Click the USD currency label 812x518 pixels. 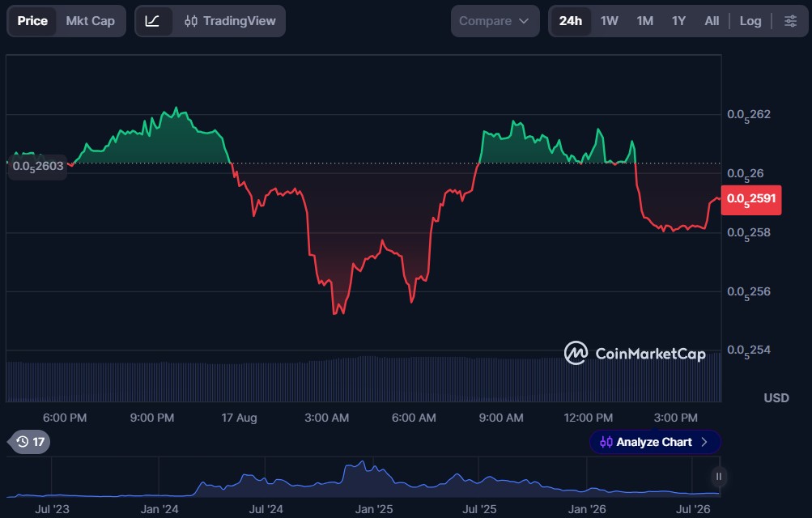click(776, 398)
